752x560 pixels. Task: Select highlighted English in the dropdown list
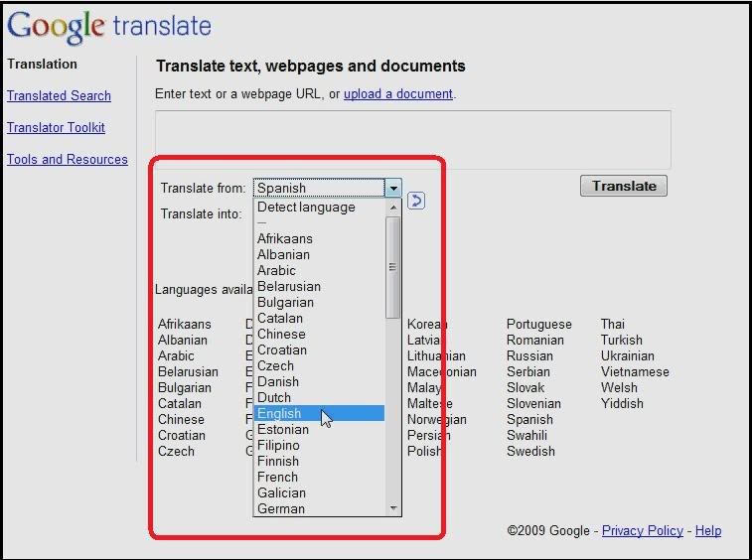pyautogui.click(x=320, y=413)
